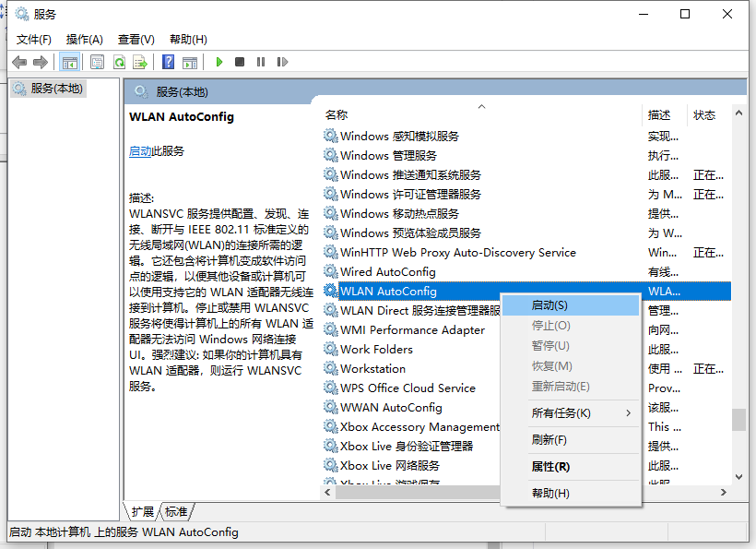This screenshot has height=549, width=756.
Task: Click gear icon beside WPS Office Cloud Service
Action: [x=330, y=388]
